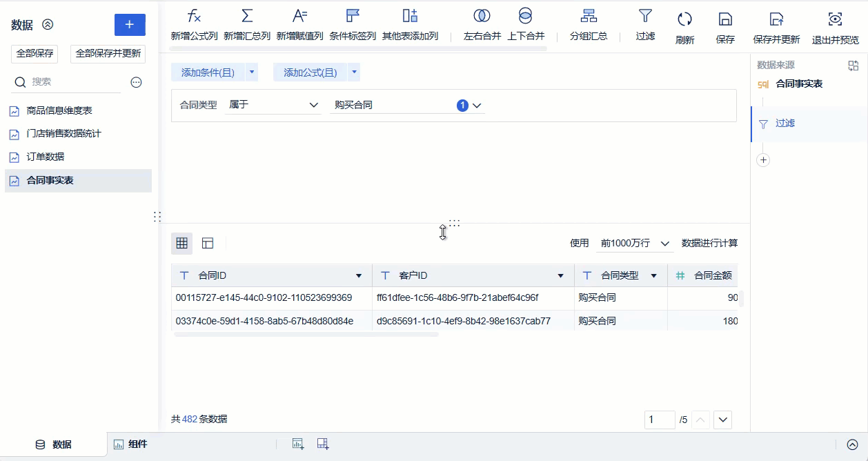The image size is (868, 461).
Task: Toggle the grid table view icon
Action: (x=182, y=243)
